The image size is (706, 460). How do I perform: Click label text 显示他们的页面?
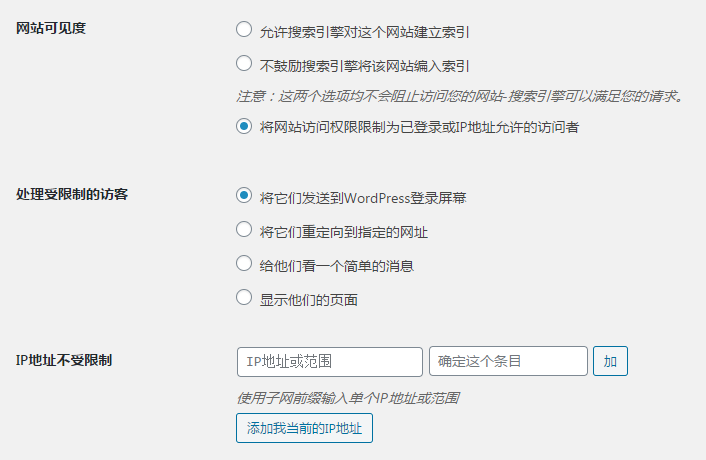[309, 299]
